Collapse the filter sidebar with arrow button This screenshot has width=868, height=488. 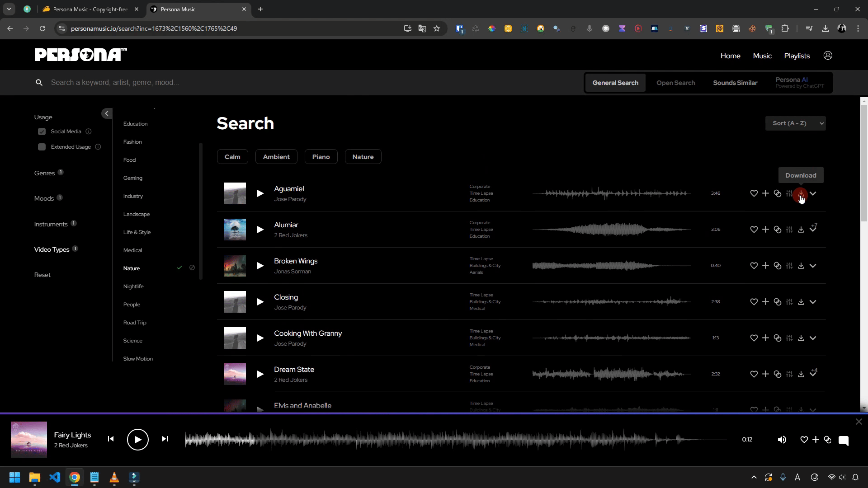[107, 113]
